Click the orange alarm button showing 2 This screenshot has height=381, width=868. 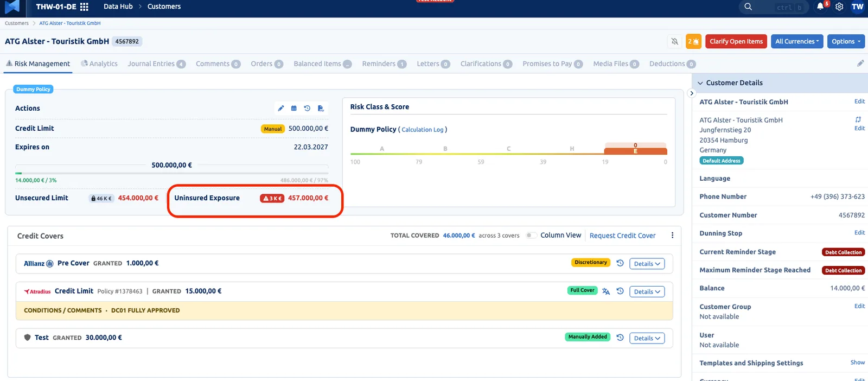tap(693, 41)
